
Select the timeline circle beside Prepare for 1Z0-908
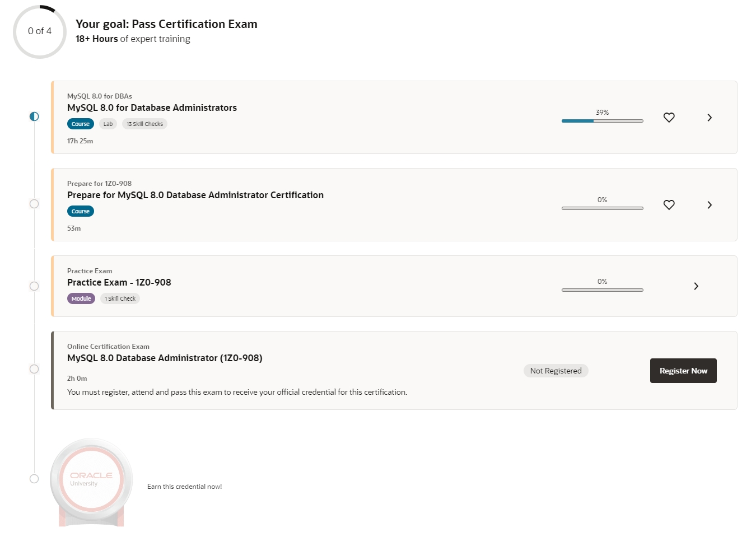[34, 204]
